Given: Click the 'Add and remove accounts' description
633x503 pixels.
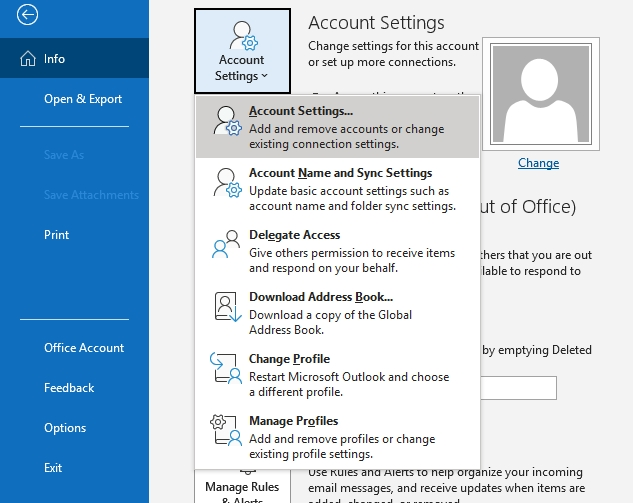Looking at the screenshot, I should pyautogui.click(x=347, y=136).
